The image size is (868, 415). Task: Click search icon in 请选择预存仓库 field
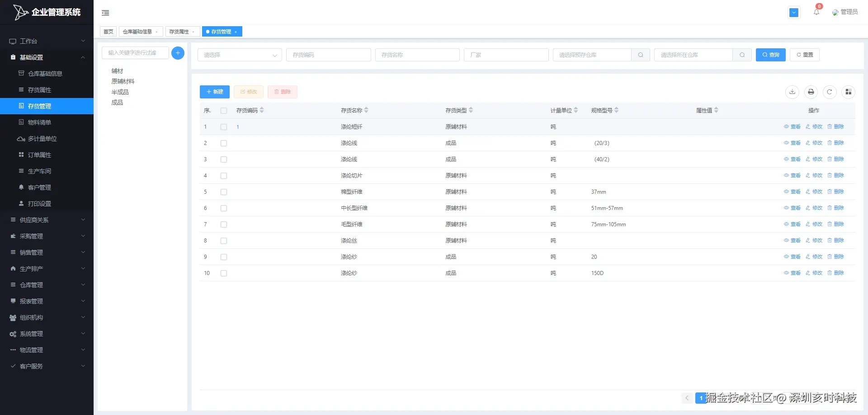(641, 55)
